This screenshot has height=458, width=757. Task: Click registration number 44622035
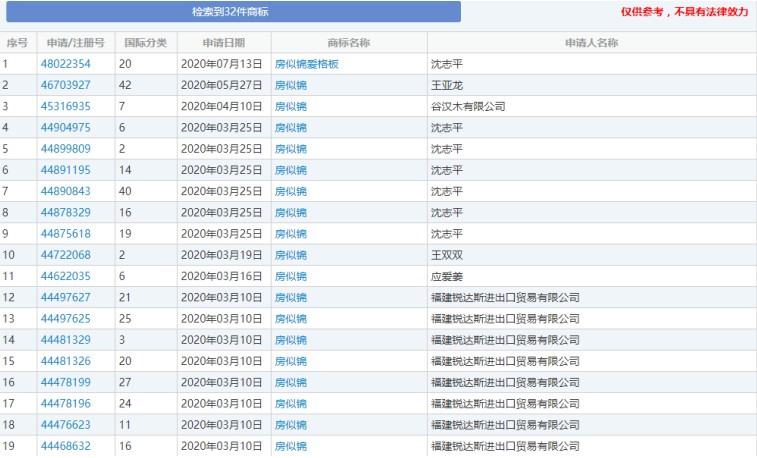65,276
